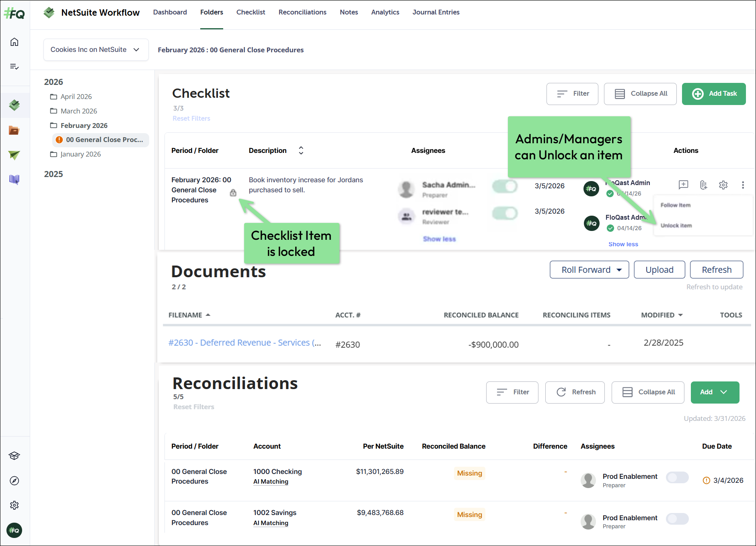Click Prod Enablement avatar for 1002 Savings
This screenshot has width=756, height=546.
click(588, 522)
